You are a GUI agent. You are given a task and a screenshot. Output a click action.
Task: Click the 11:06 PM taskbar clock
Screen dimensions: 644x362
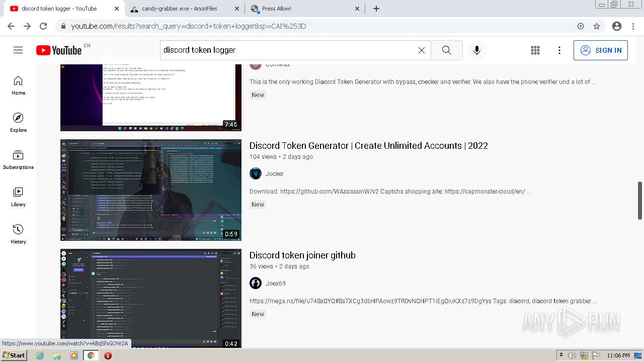click(x=618, y=355)
